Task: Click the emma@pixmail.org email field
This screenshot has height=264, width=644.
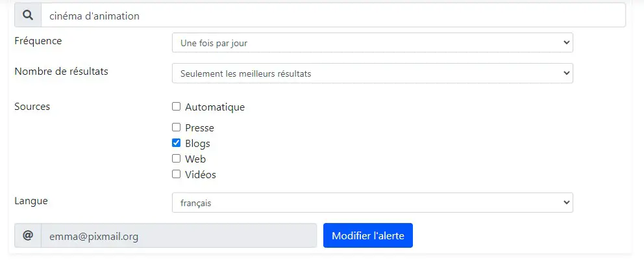Action: 179,235
